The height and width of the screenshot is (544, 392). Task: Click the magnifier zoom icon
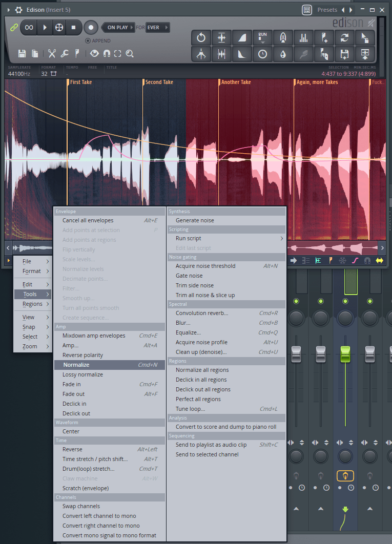pos(130,53)
